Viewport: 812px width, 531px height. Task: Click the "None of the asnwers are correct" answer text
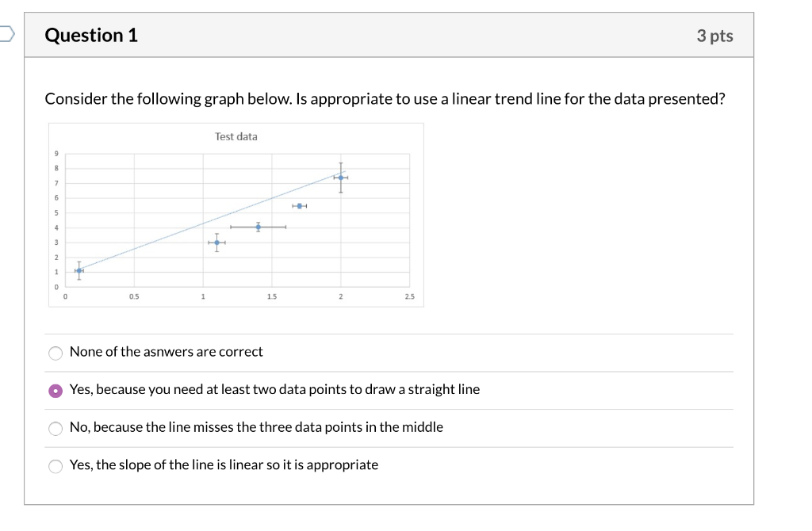click(x=167, y=352)
